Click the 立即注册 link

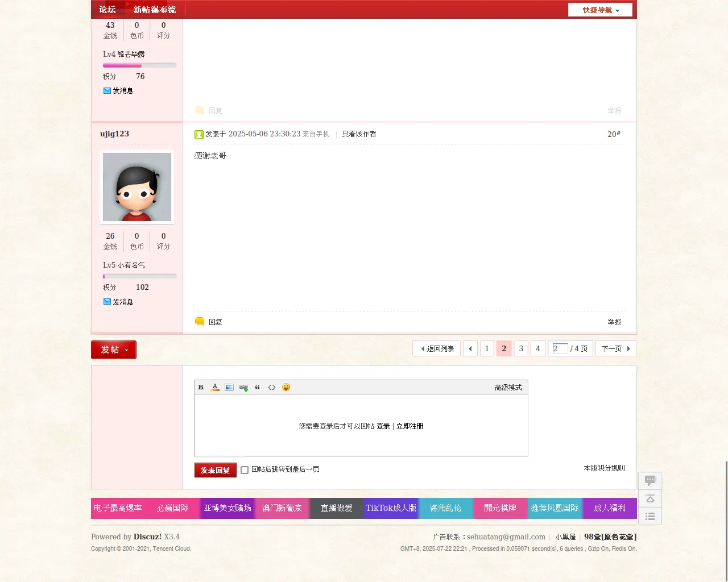[x=409, y=426]
